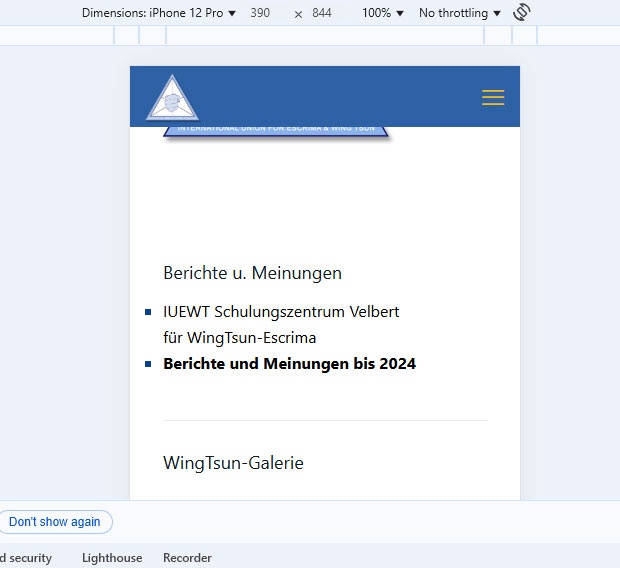Switch to the Recorder tab
620x568 pixels.
(x=187, y=558)
